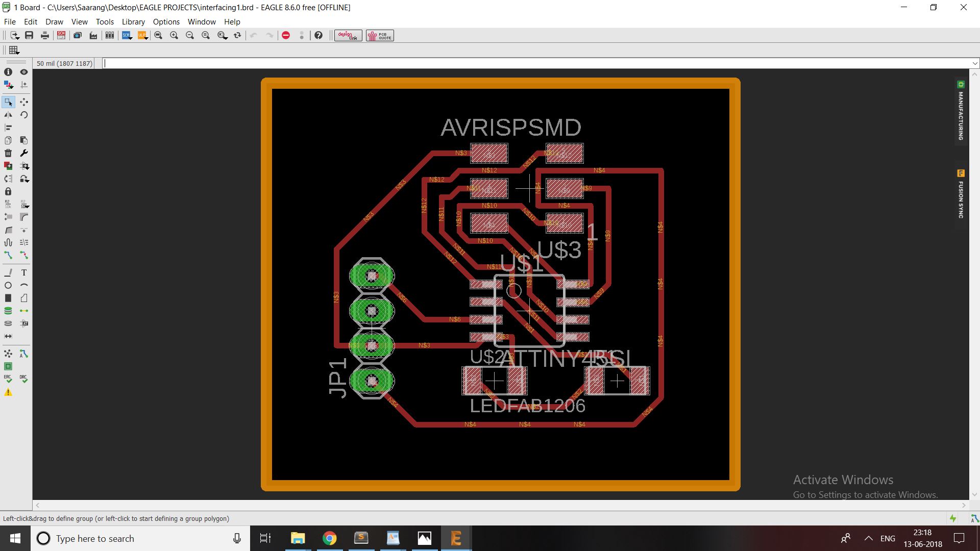The image size is (980, 551).
Task: Click the Windows search box
Action: [140, 538]
